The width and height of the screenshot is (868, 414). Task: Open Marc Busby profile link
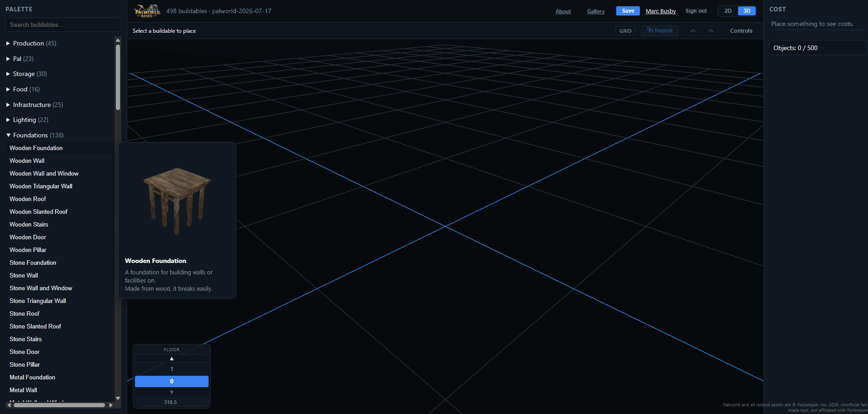(x=661, y=11)
